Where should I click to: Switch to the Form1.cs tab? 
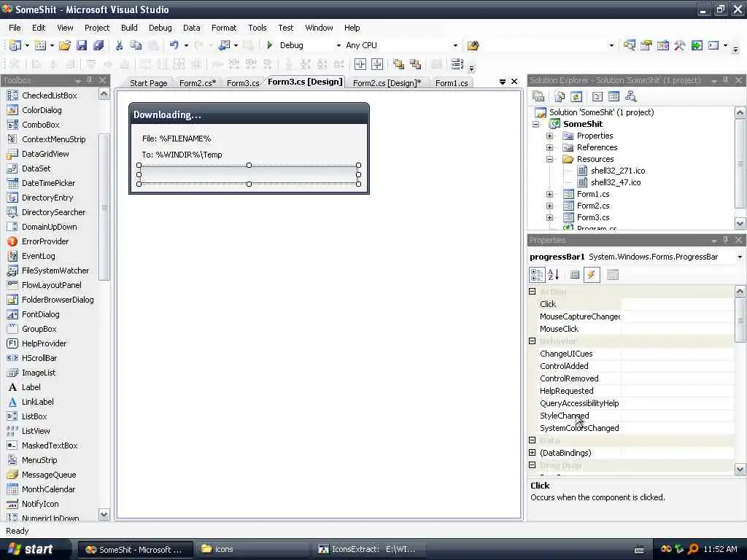click(452, 83)
